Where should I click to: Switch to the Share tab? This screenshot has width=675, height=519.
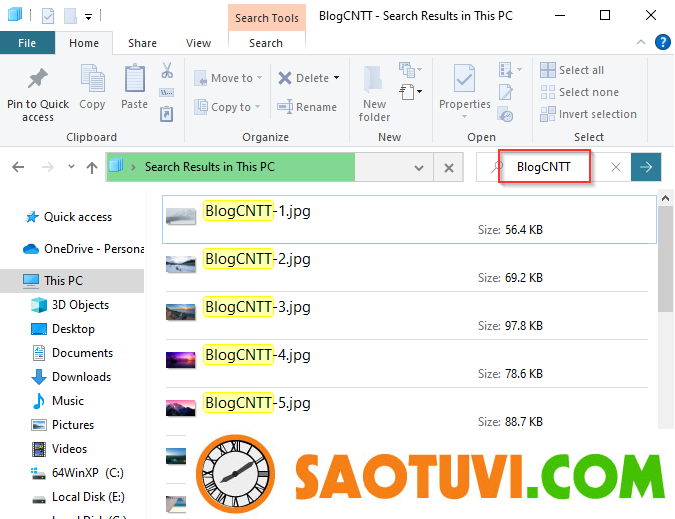(142, 43)
